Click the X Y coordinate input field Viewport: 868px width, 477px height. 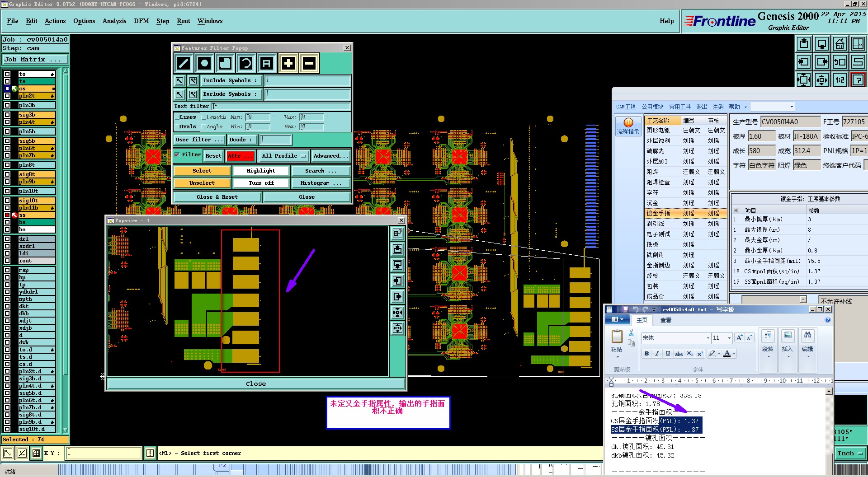104,453
